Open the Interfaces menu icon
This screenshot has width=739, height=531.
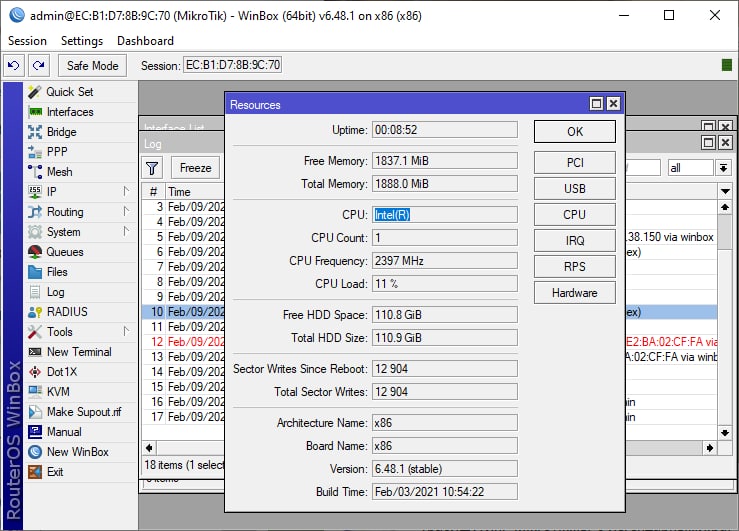coord(35,112)
